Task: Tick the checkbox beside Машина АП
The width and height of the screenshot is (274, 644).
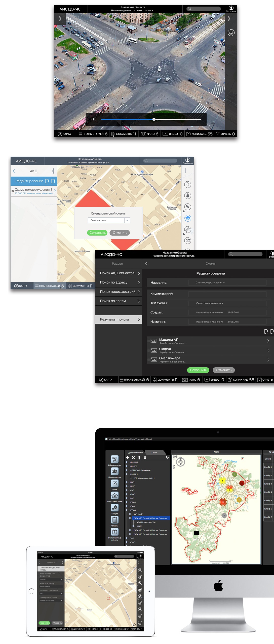Action: coord(148,341)
